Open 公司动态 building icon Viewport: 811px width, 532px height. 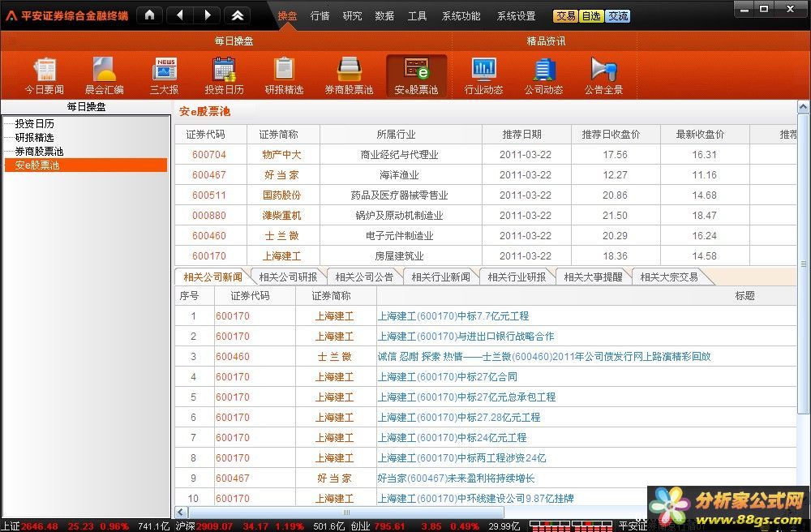(x=543, y=76)
